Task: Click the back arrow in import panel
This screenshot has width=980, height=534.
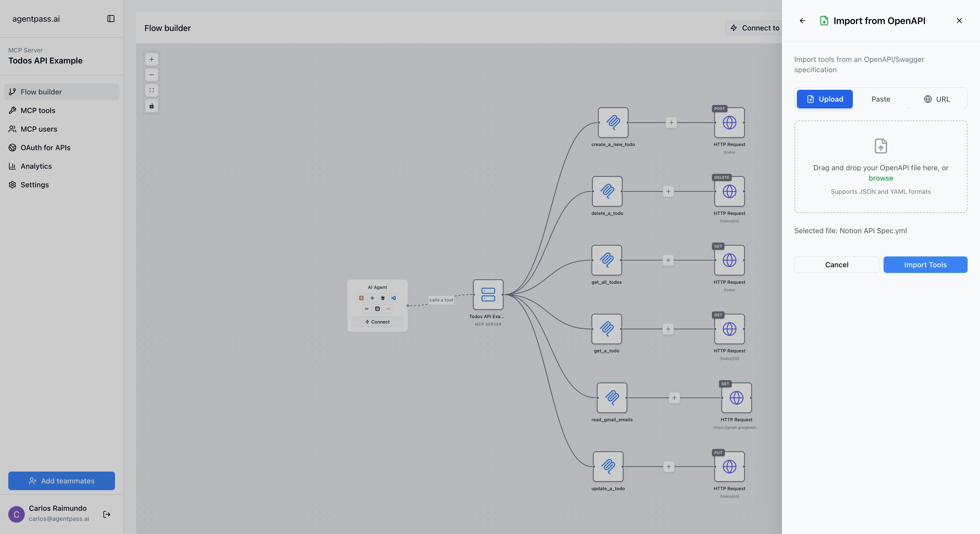Action: pyautogui.click(x=802, y=21)
